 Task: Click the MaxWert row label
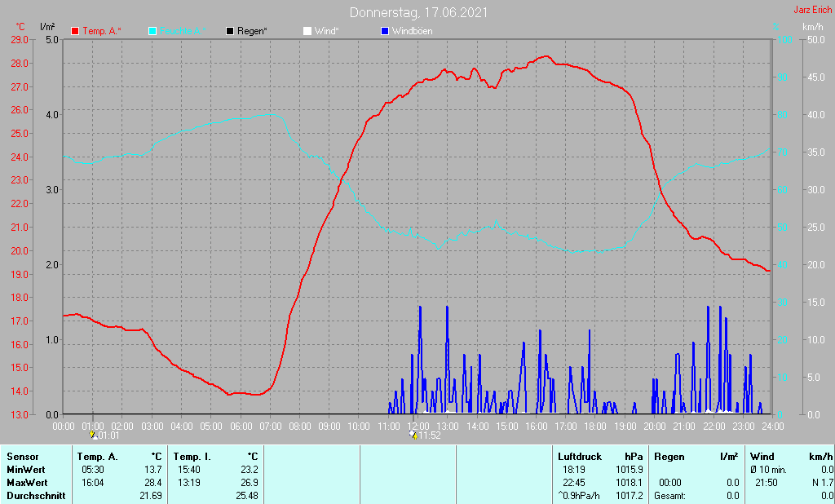point(26,483)
